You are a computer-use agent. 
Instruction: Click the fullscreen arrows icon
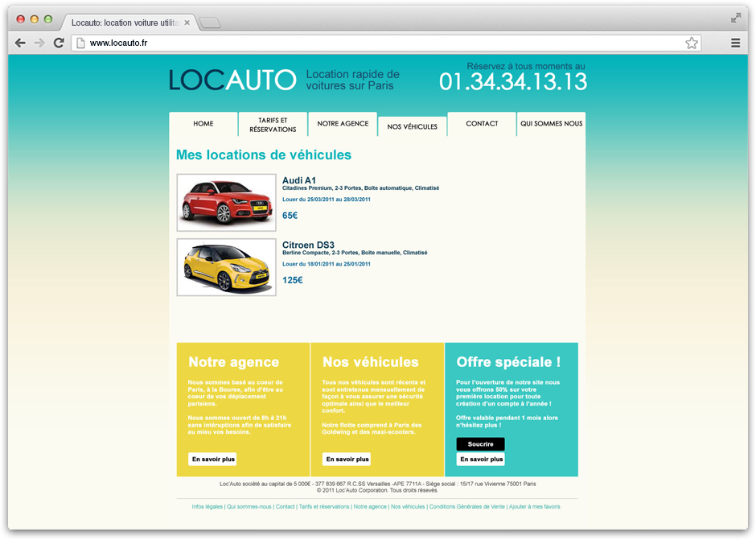click(x=735, y=18)
